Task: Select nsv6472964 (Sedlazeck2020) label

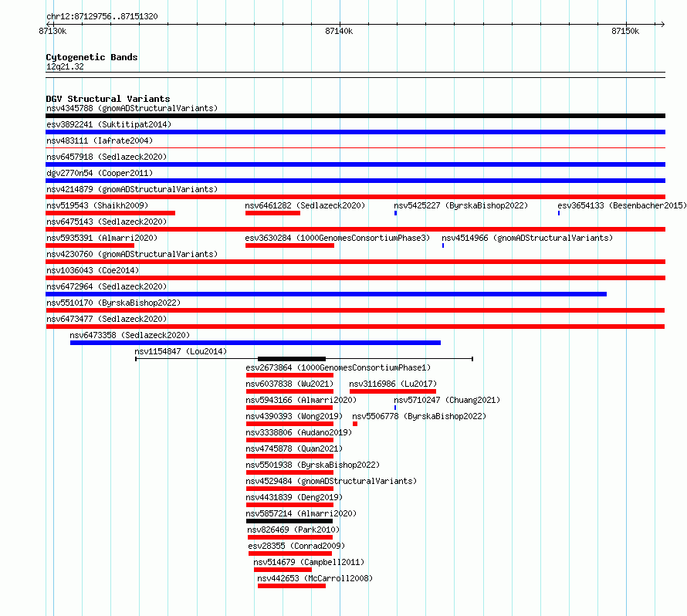Action: (x=107, y=286)
